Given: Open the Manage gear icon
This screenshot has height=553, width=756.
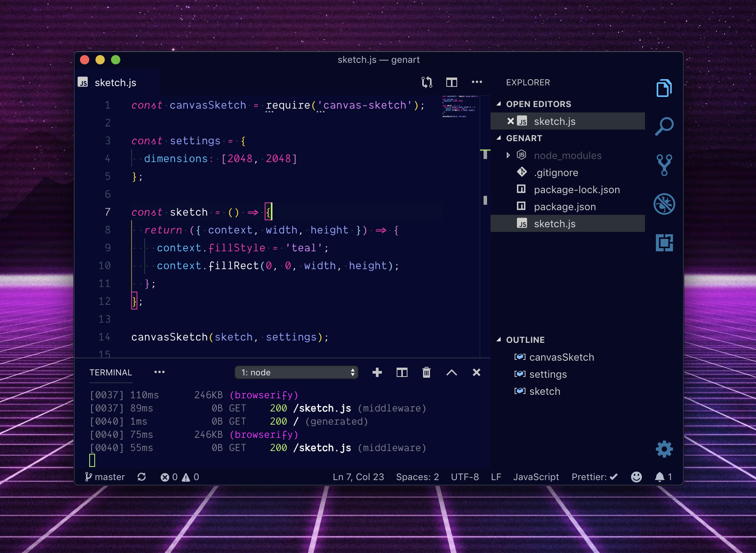Looking at the screenshot, I should coord(664,449).
